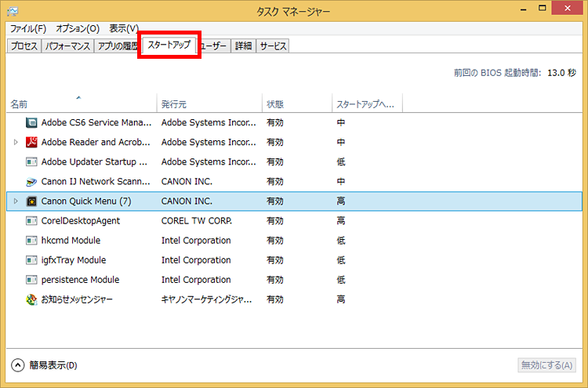Click the Adobe Reader and Acrobat icon
Image resolution: width=588 pixels, height=388 pixels.
[31, 143]
